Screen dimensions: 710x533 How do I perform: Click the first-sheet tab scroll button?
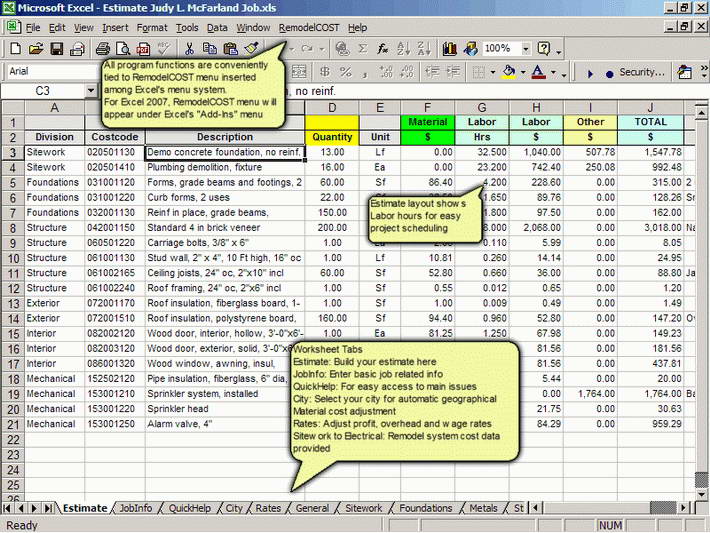(x=7, y=508)
